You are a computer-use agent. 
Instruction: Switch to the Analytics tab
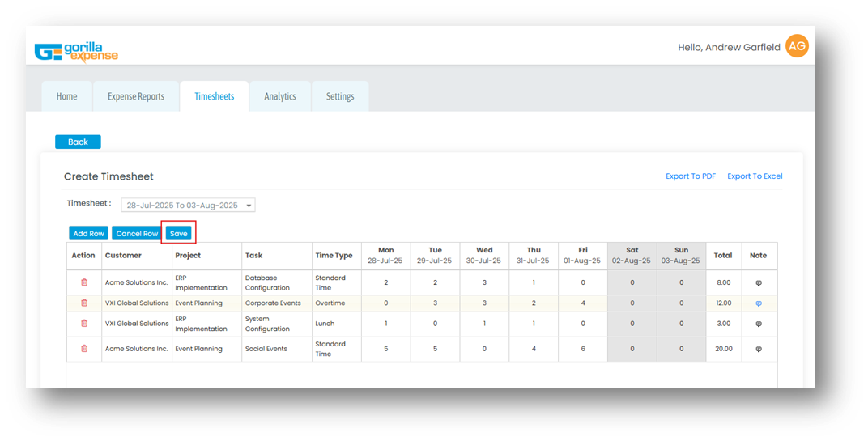[280, 96]
